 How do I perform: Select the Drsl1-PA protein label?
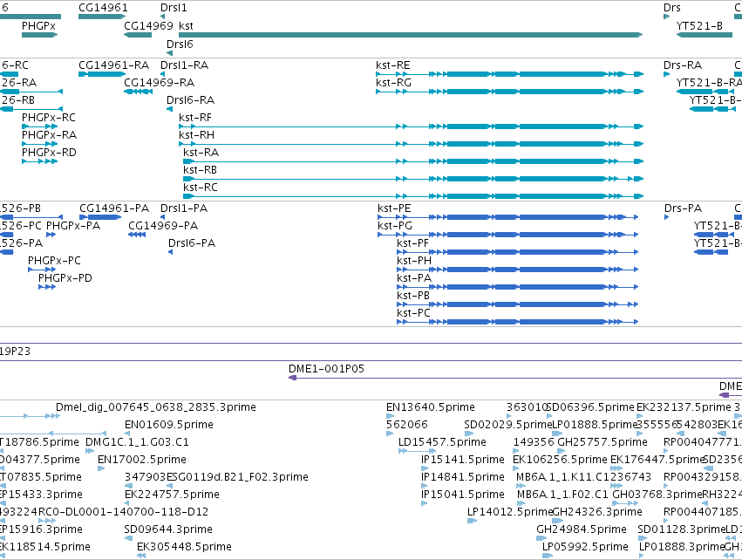(184, 208)
